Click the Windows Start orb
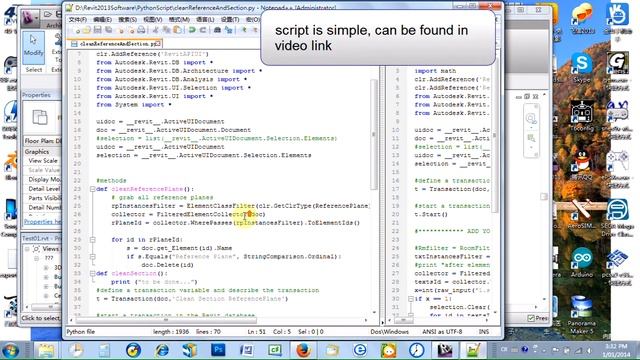The height and width of the screenshot is (360, 640). click(x=10, y=351)
